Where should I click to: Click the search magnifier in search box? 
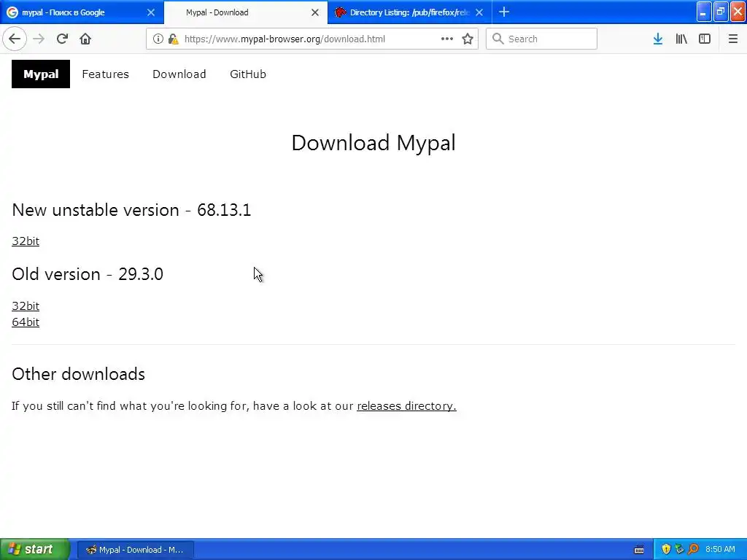click(498, 39)
